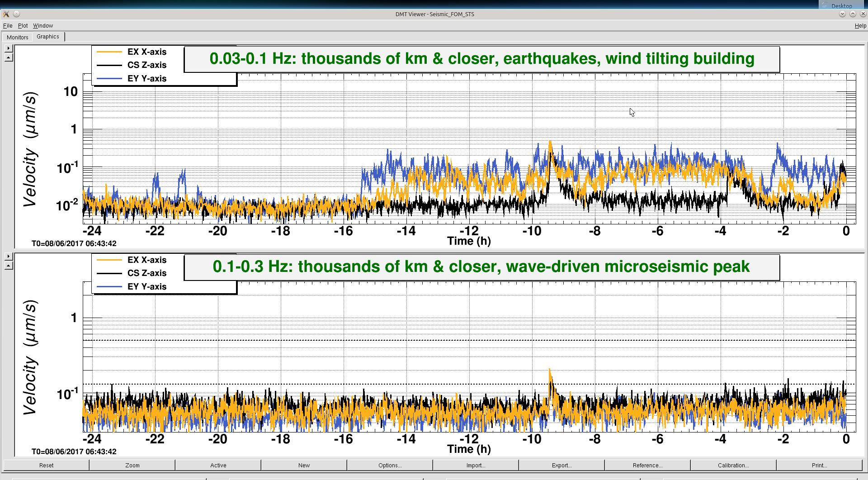Minimize the DMT Viewer window
This screenshot has width=868, height=480.
(x=842, y=14)
